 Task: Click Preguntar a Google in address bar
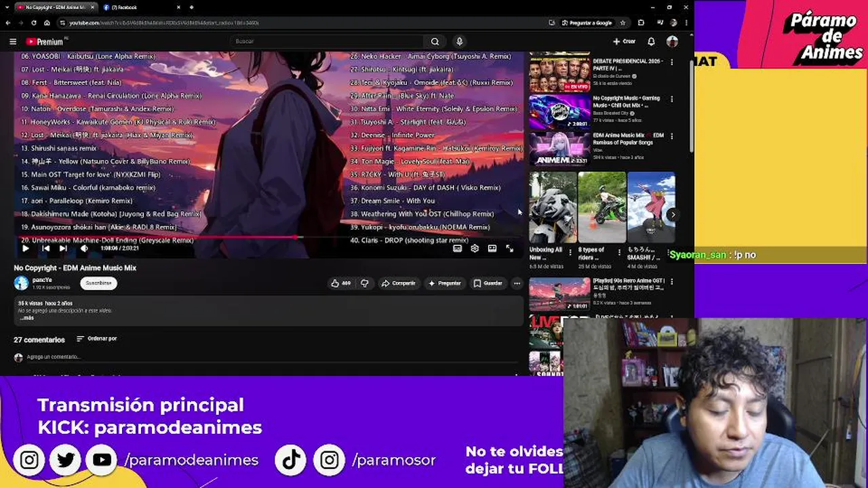coord(587,23)
